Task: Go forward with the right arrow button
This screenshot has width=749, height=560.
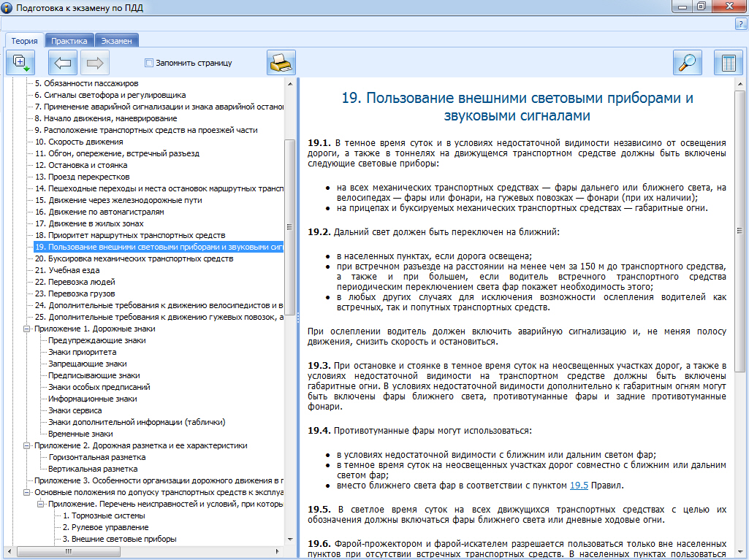Action: [x=94, y=63]
